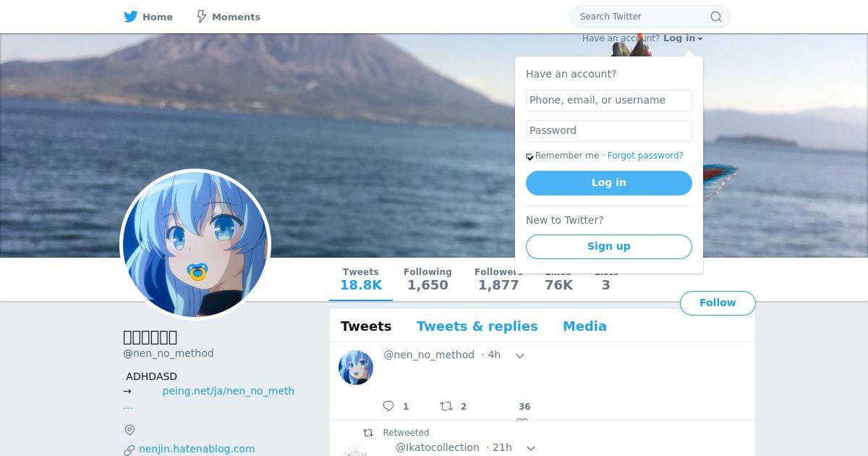868x456 pixels.
Task: Click the Moments navigation label
Action: [x=236, y=17]
